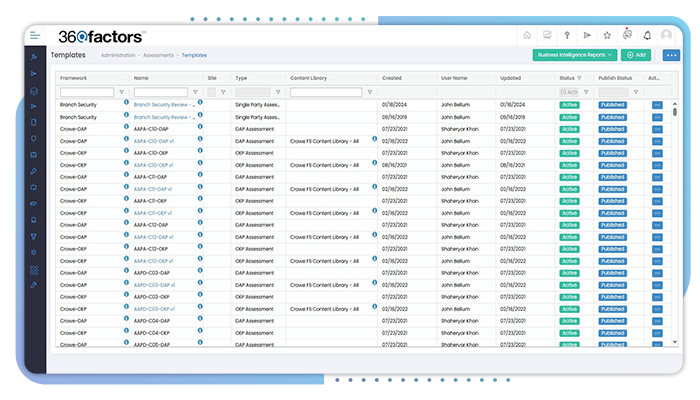
Task: Open the chat messages icon with red dot
Action: pos(627,35)
